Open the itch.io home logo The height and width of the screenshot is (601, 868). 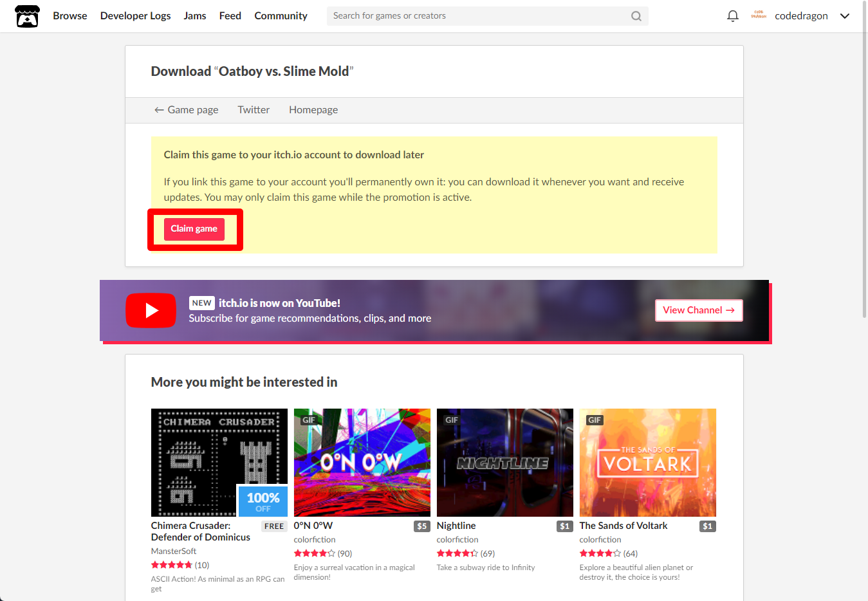click(27, 16)
